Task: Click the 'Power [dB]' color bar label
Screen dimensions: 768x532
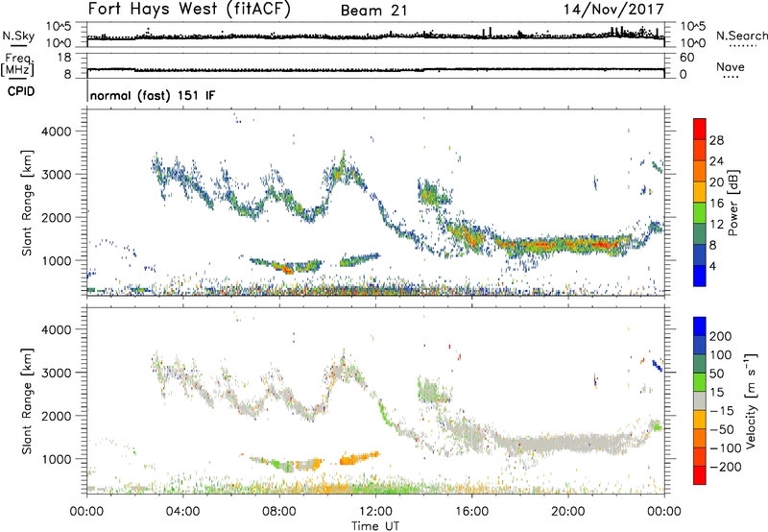Action: click(733, 203)
